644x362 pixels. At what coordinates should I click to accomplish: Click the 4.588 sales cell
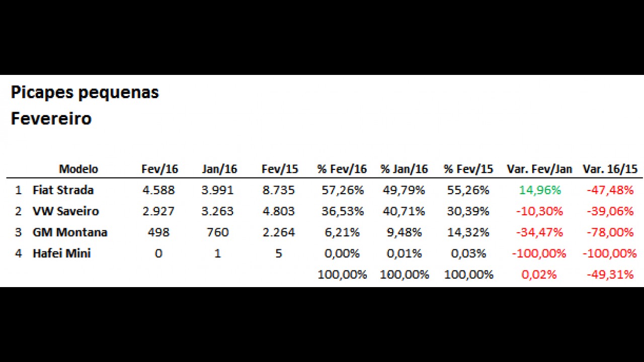[x=158, y=191]
